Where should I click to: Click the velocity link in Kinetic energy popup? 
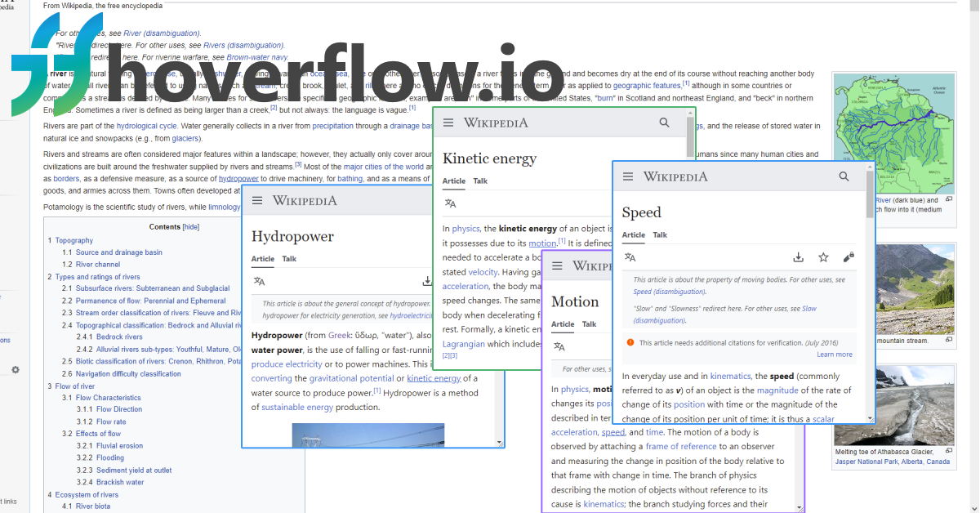[483, 272]
